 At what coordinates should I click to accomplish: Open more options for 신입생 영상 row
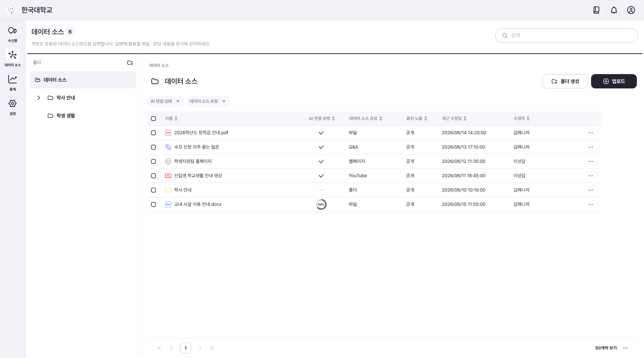tap(591, 176)
